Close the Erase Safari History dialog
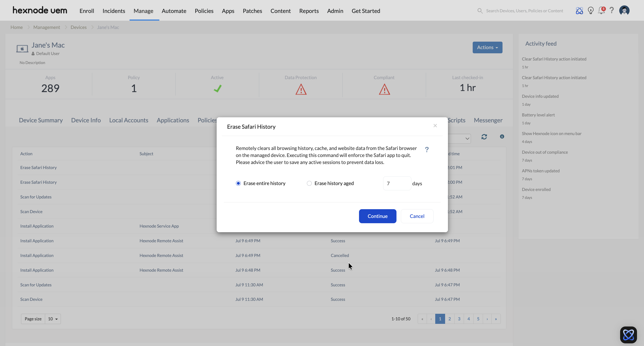The image size is (644, 346). pyautogui.click(x=435, y=126)
